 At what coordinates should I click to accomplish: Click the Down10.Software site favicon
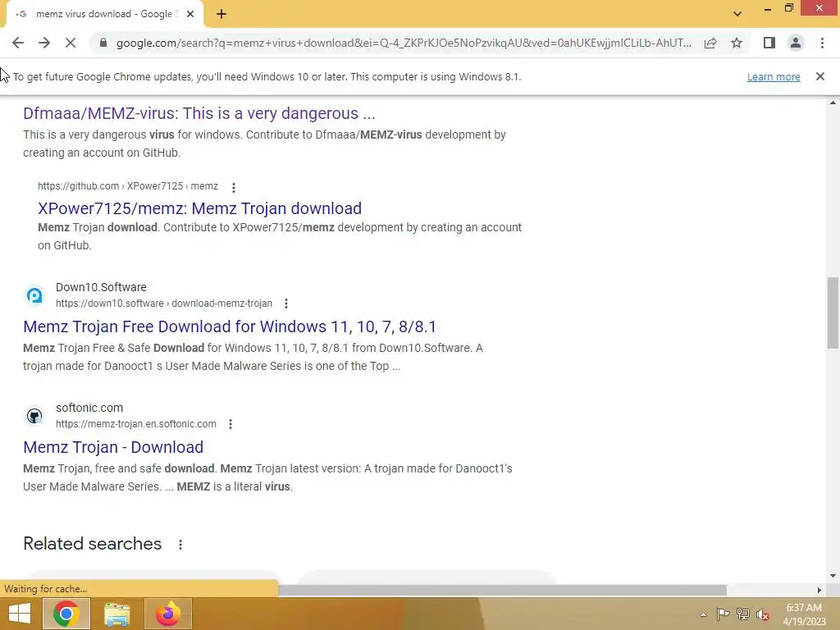coord(34,295)
